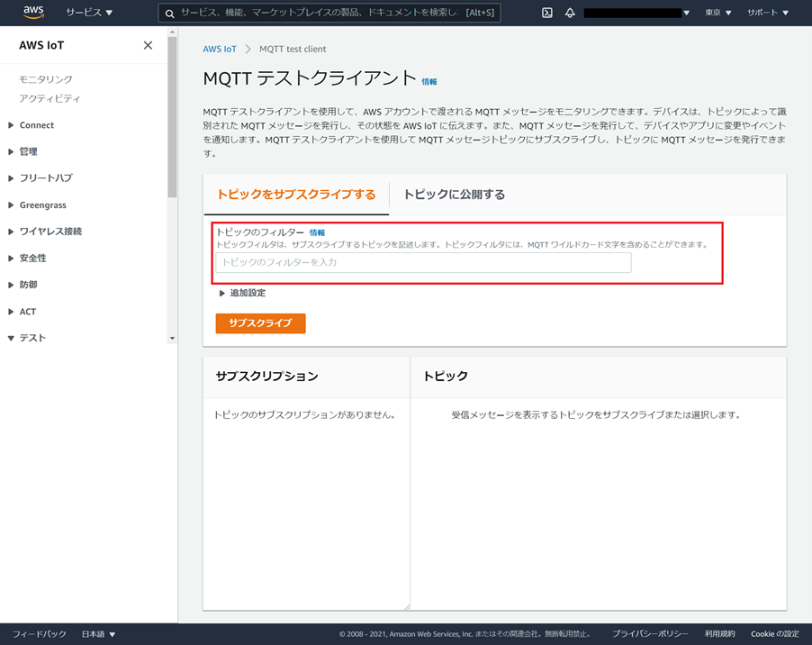This screenshot has height=645, width=812.
Task: Open Cookie の設定 in footer
Action: pos(775,634)
